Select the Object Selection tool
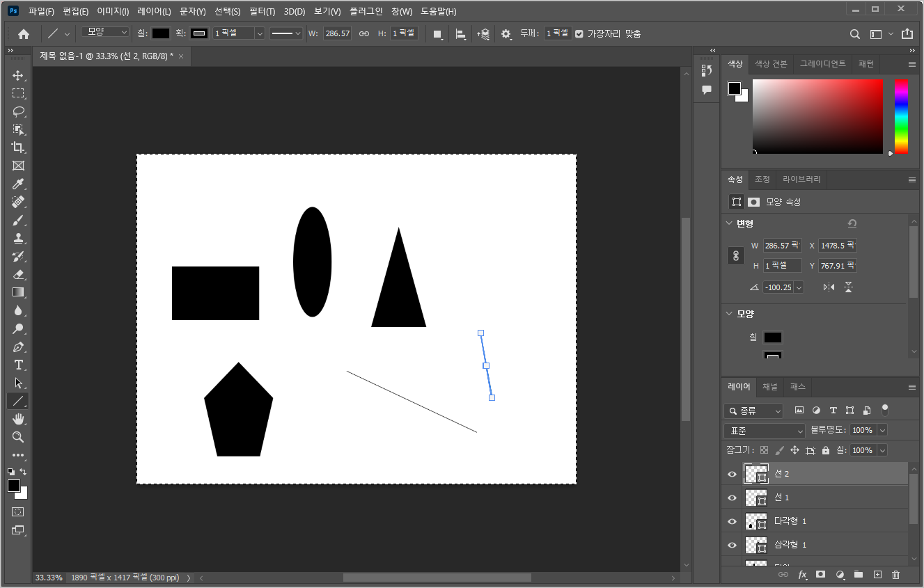 (18, 129)
